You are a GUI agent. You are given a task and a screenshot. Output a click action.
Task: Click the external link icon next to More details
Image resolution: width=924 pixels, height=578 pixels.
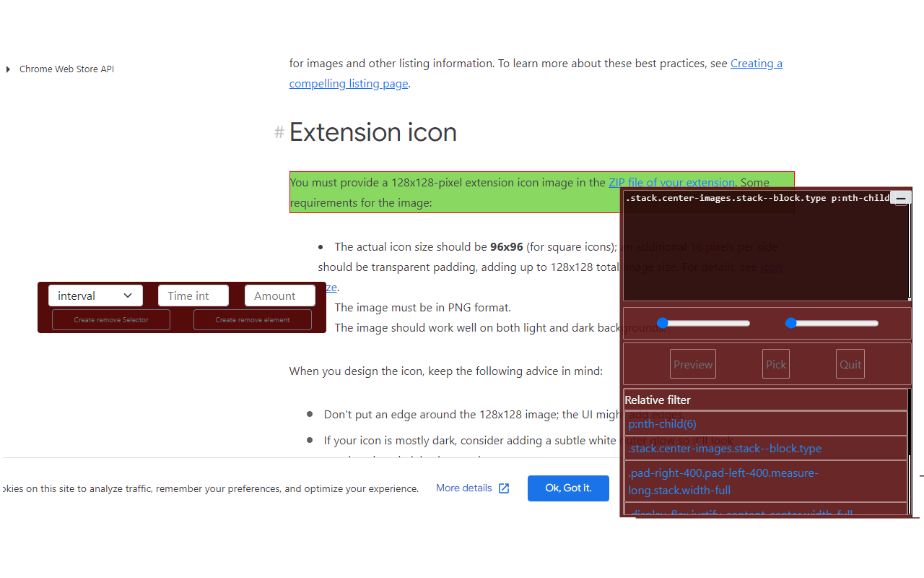(x=503, y=488)
